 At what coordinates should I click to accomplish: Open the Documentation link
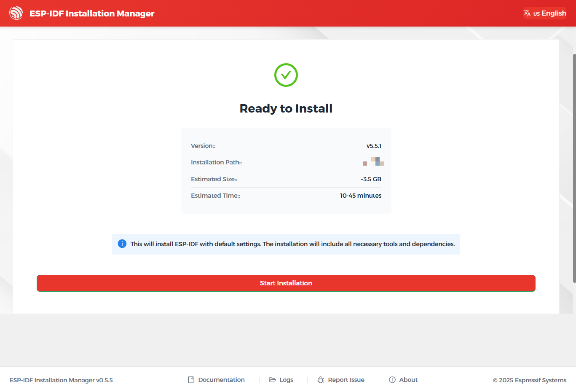(221, 379)
